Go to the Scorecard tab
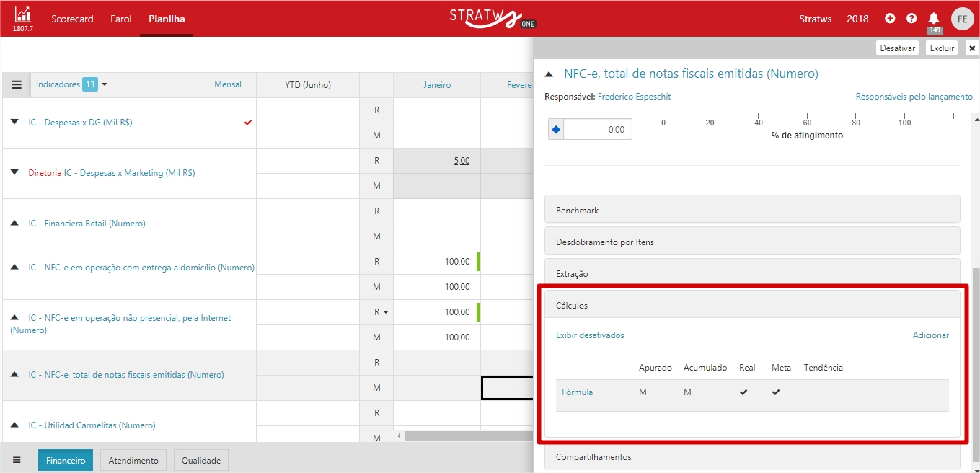This screenshot has height=473, width=980. coord(72,19)
